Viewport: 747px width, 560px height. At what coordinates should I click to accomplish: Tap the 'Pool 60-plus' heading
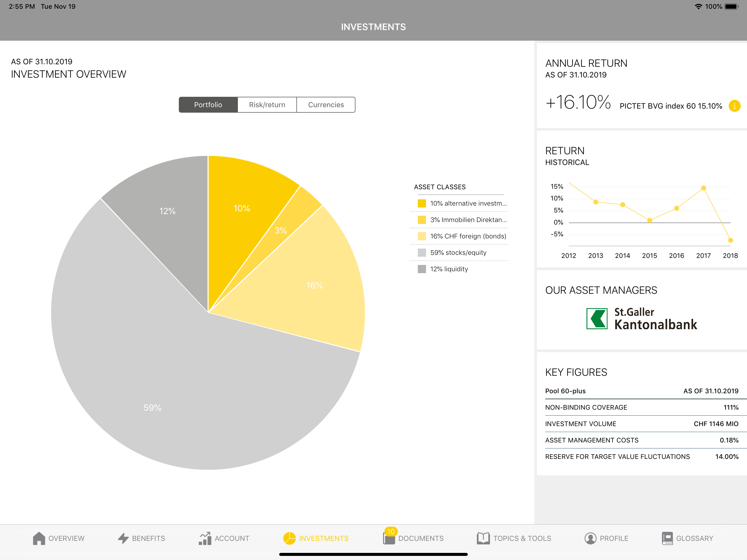pyautogui.click(x=565, y=391)
